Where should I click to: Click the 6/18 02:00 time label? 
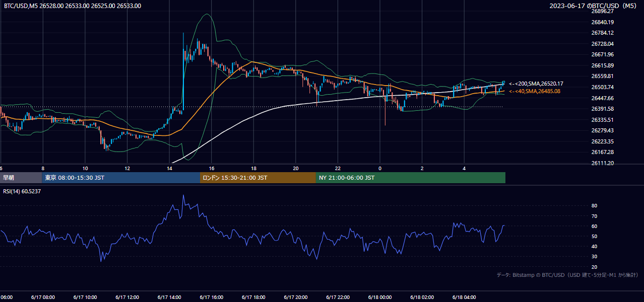pyautogui.click(x=422, y=297)
